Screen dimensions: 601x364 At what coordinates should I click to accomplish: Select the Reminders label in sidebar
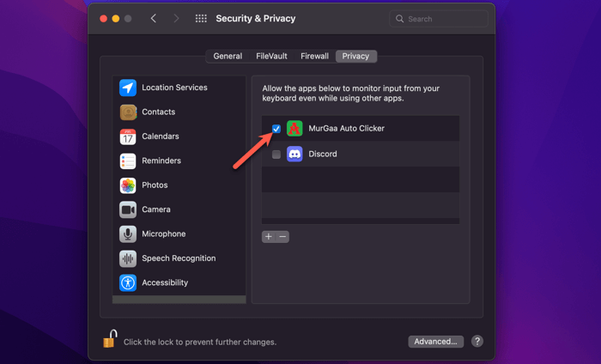coord(161,161)
